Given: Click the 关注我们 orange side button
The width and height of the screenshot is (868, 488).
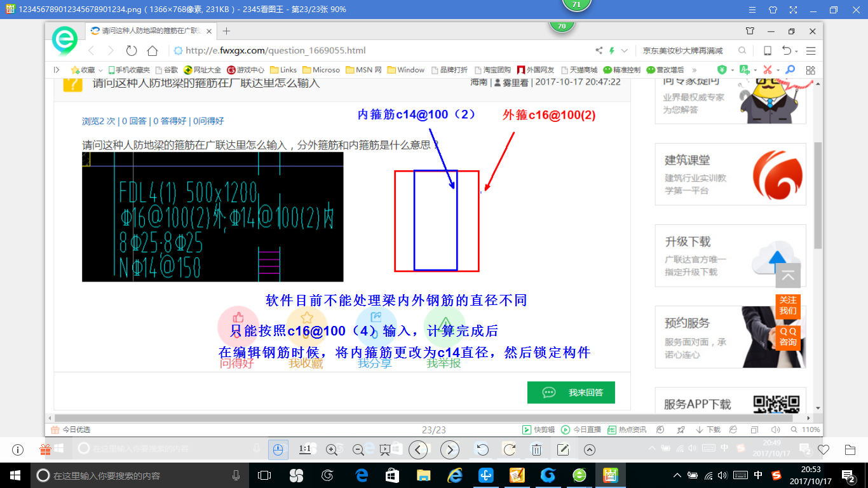Looking at the screenshot, I should point(788,306).
